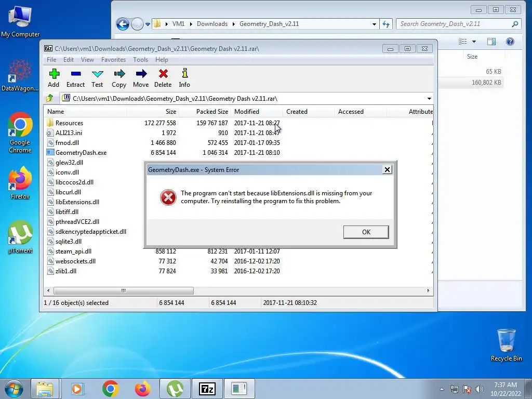
Task: Click the red Delete toolbar icon
Action: (x=163, y=78)
